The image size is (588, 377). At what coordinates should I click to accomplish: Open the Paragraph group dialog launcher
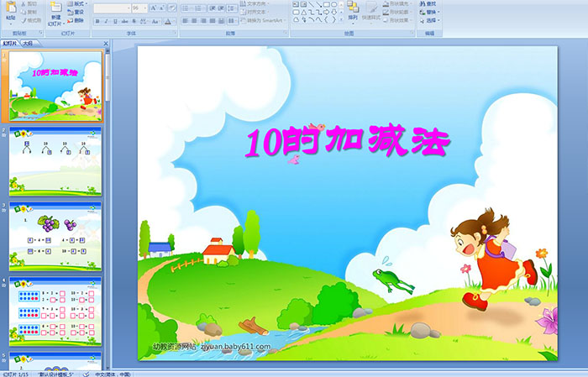pos(286,33)
